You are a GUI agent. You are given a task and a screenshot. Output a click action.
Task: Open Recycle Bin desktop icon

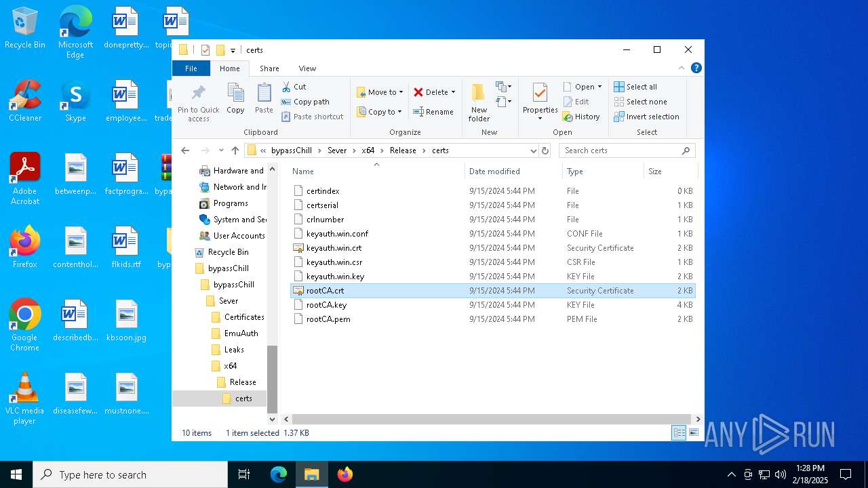(25, 28)
